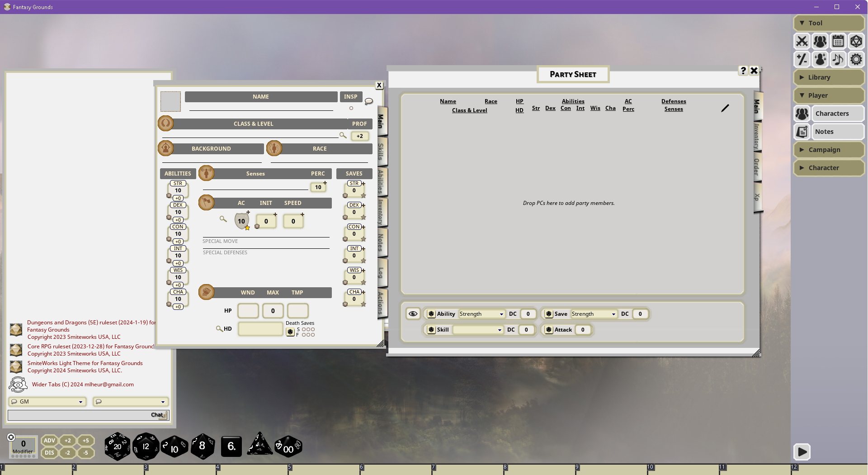Click the Party Sheet edit pencil icon
868x475 pixels.
click(x=725, y=108)
